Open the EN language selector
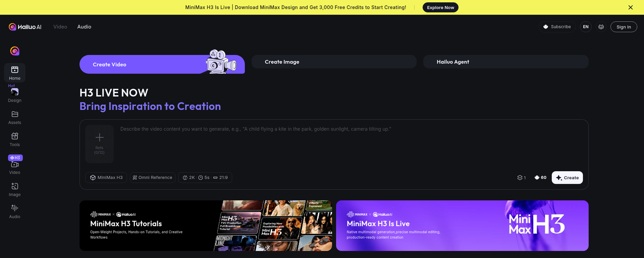 (x=586, y=27)
